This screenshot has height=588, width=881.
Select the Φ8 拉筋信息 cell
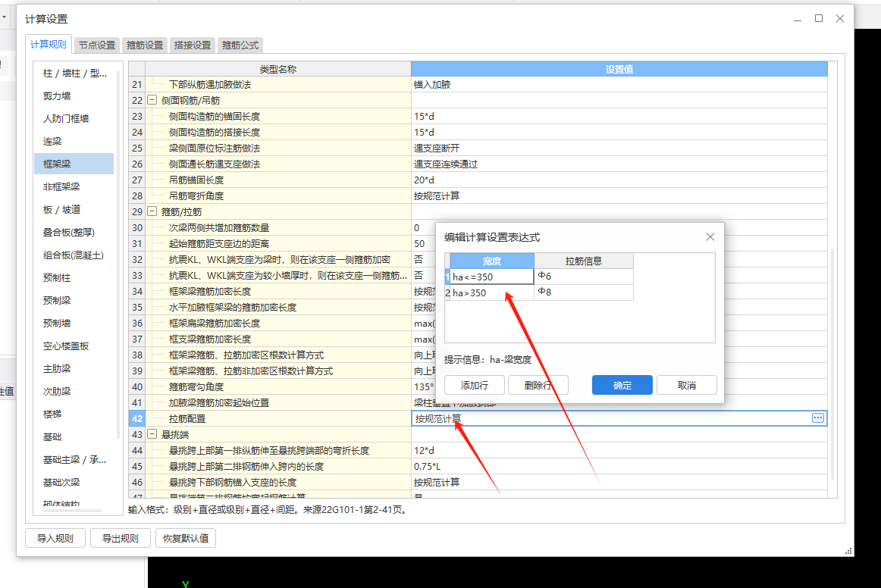click(x=584, y=292)
